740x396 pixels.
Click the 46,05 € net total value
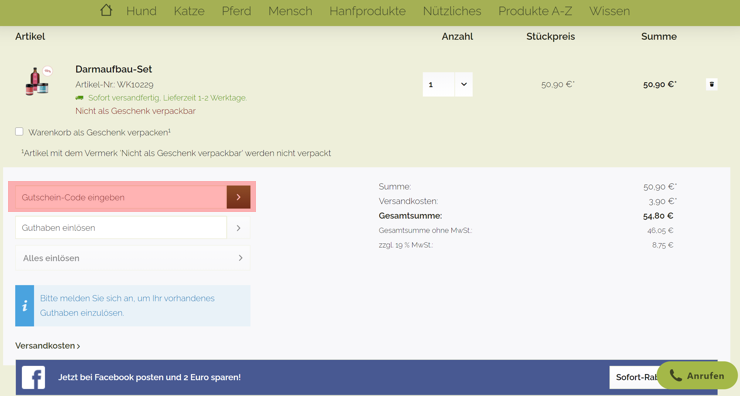(660, 230)
